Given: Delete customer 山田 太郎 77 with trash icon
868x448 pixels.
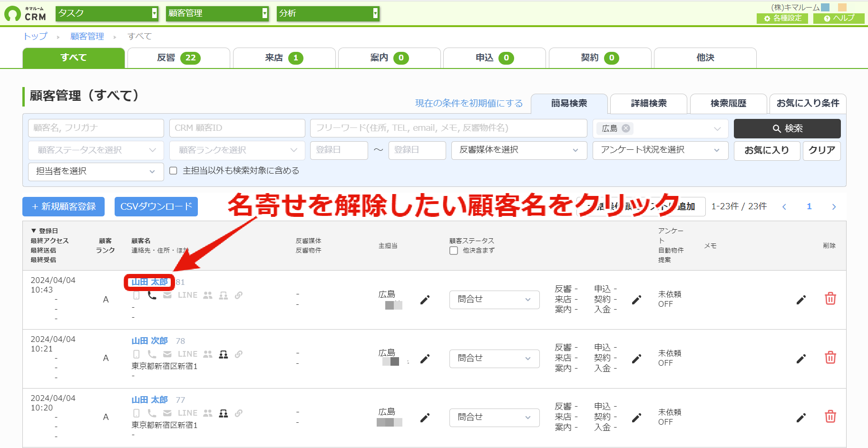Looking at the screenshot, I should 830,417.
